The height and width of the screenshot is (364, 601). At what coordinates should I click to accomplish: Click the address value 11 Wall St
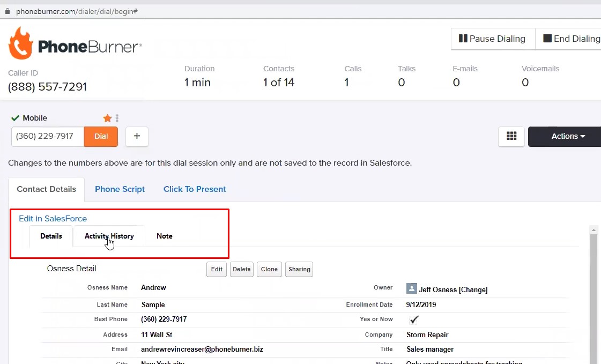[x=157, y=335]
